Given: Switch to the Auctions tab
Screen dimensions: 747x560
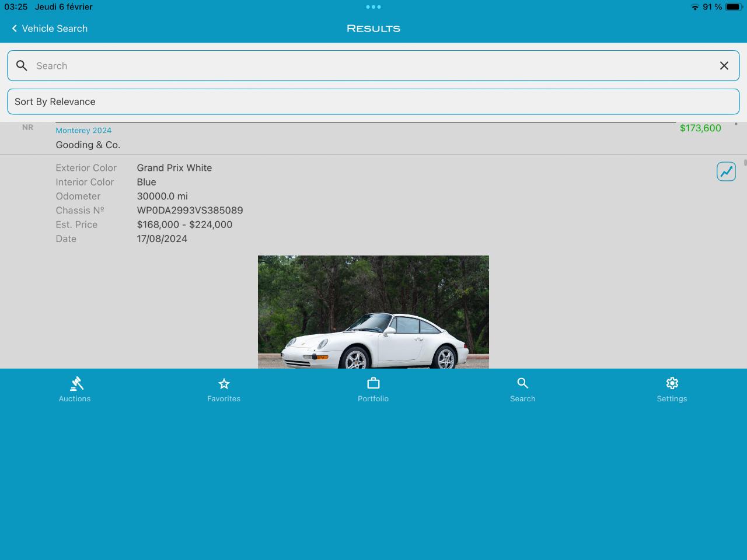Looking at the screenshot, I should 75,390.
